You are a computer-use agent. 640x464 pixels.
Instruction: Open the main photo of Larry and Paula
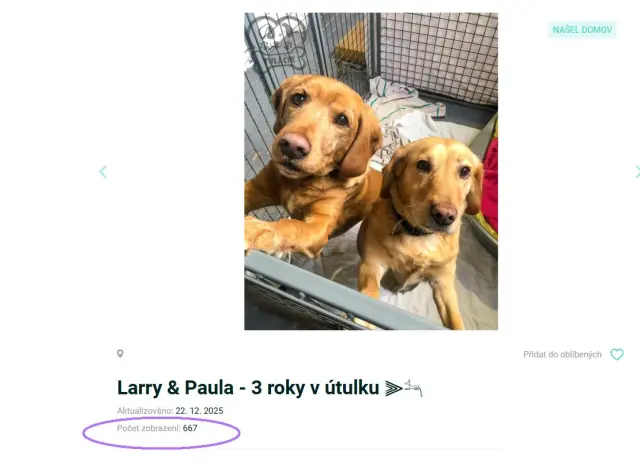coord(371,171)
